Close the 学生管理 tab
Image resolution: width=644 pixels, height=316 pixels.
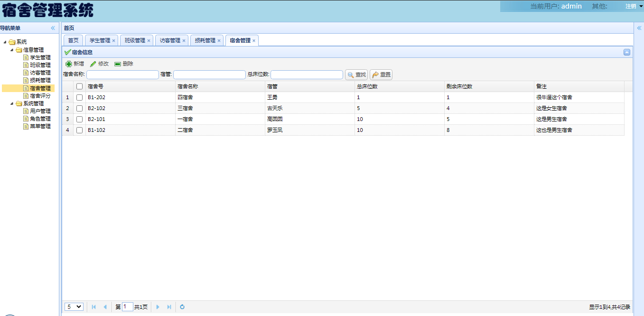pyautogui.click(x=113, y=41)
